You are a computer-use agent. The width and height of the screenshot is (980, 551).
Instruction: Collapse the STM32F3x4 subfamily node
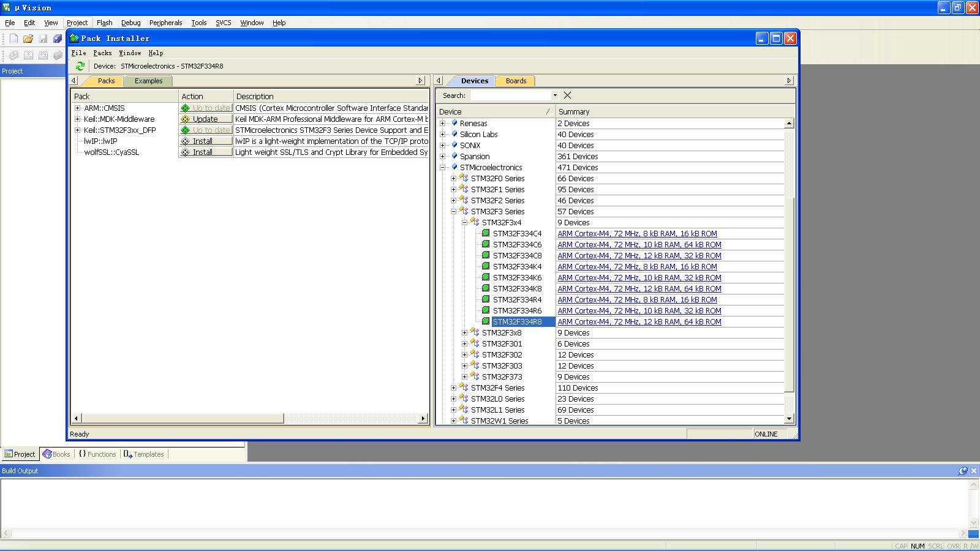(x=465, y=222)
